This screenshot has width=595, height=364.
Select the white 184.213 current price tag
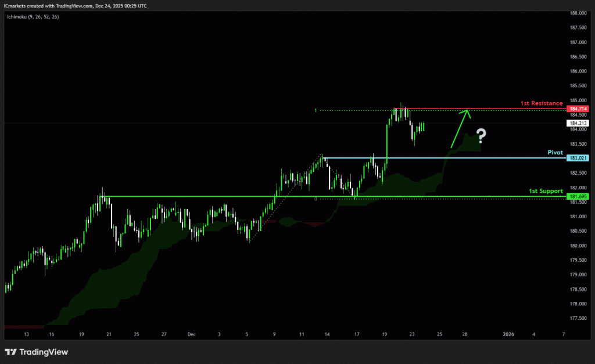pyautogui.click(x=577, y=123)
